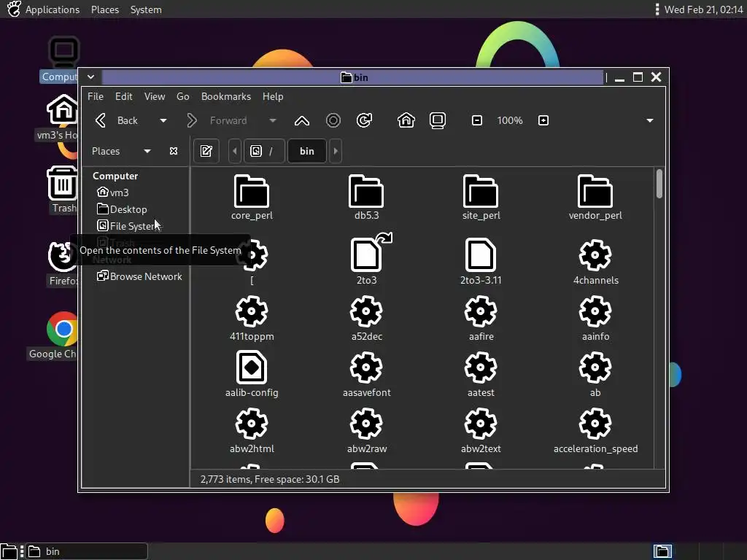Open the Go menu
Viewport: 747px width, 560px height.
(x=183, y=96)
